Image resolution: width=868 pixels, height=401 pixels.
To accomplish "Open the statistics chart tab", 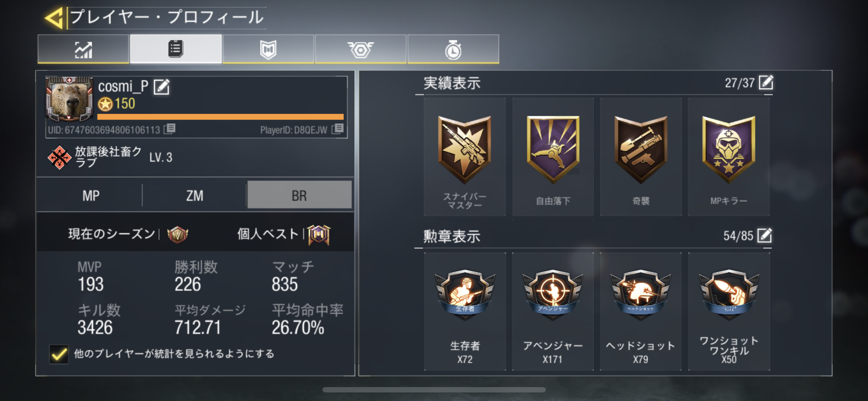I will [x=83, y=49].
